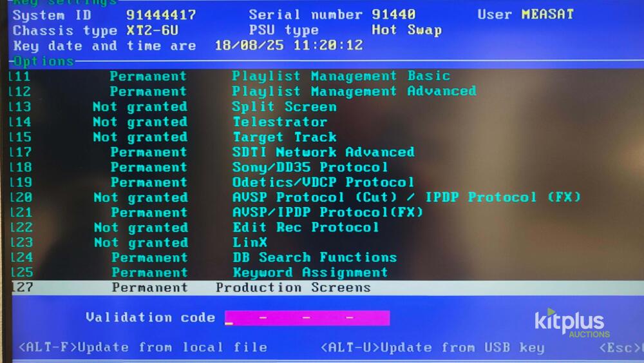Click ALT-F Update from local file
This screenshot has width=644, height=363.
click(x=143, y=348)
